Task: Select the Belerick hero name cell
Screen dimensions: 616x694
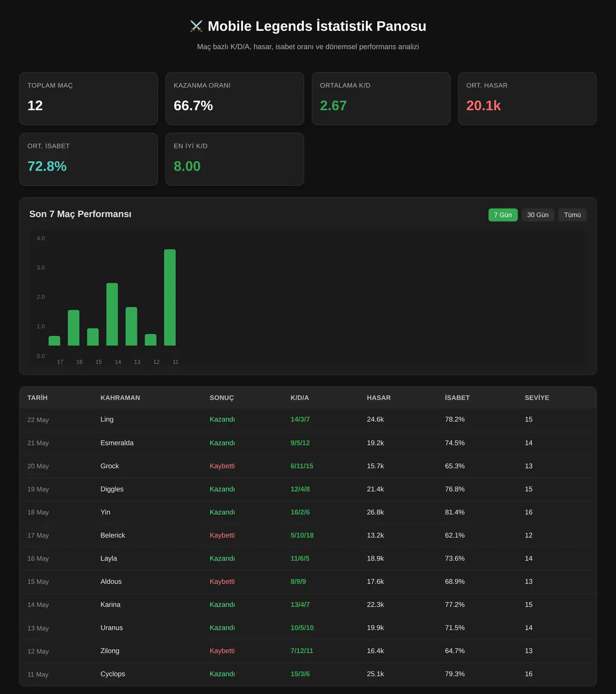Action: (x=113, y=535)
